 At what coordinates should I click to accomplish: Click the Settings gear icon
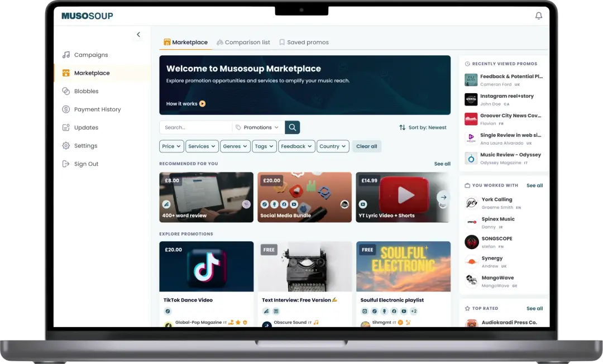pyautogui.click(x=66, y=146)
